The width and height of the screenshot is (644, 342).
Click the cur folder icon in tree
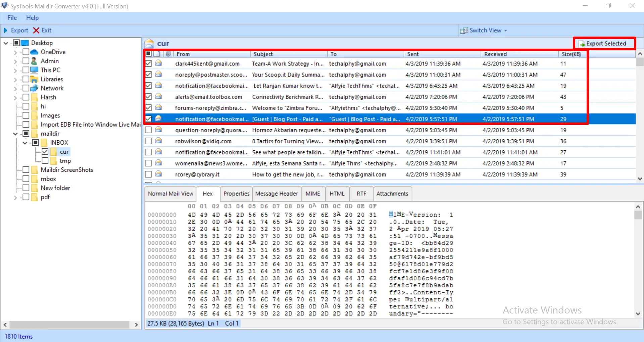pos(54,152)
